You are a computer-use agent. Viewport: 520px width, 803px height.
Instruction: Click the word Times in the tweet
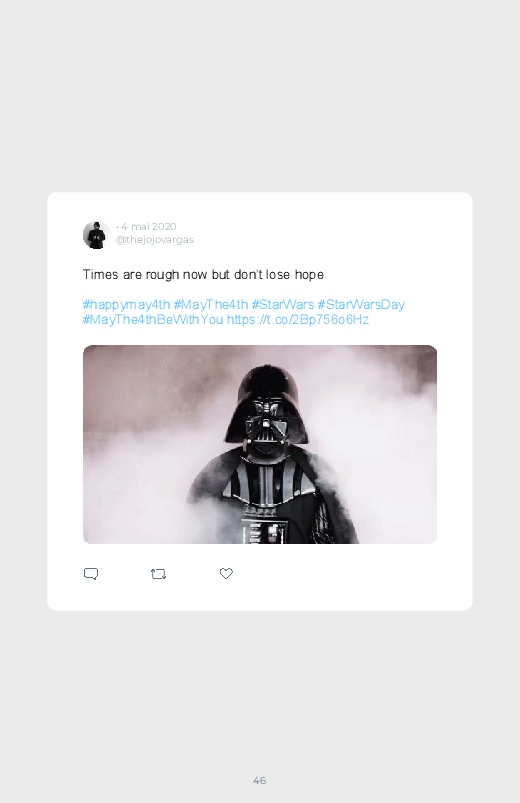100,274
